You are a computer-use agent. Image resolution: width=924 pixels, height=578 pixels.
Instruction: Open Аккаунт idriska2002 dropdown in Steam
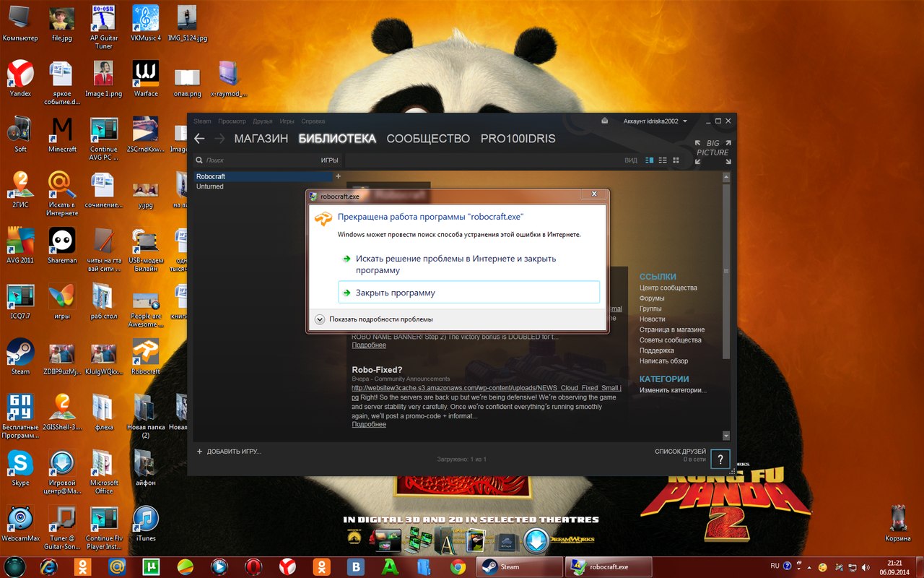coord(655,121)
